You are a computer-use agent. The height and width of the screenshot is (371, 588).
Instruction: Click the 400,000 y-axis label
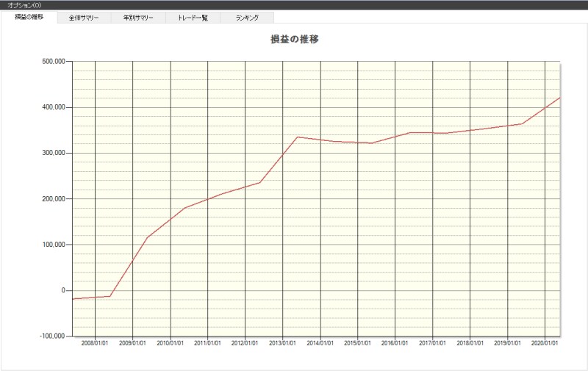tap(54, 107)
